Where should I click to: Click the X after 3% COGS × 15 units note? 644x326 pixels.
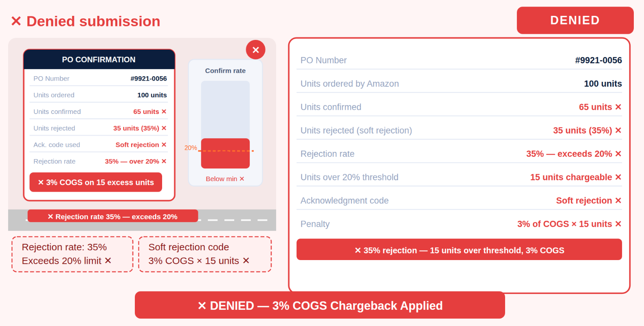coord(246,260)
